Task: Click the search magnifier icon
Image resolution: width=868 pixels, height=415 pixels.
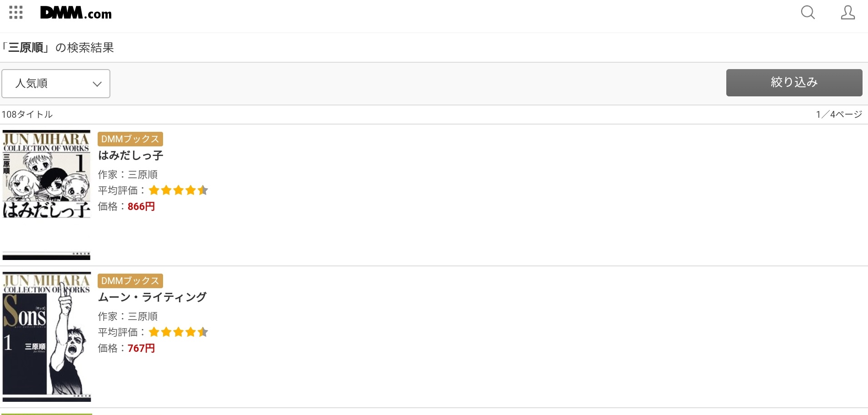Action: pos(808,13)
